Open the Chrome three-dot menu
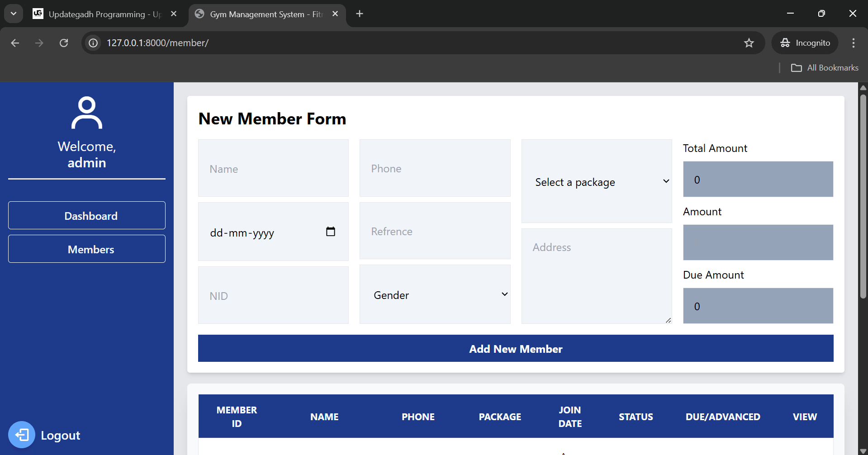 pyautogui.click(x=853, y=43)
